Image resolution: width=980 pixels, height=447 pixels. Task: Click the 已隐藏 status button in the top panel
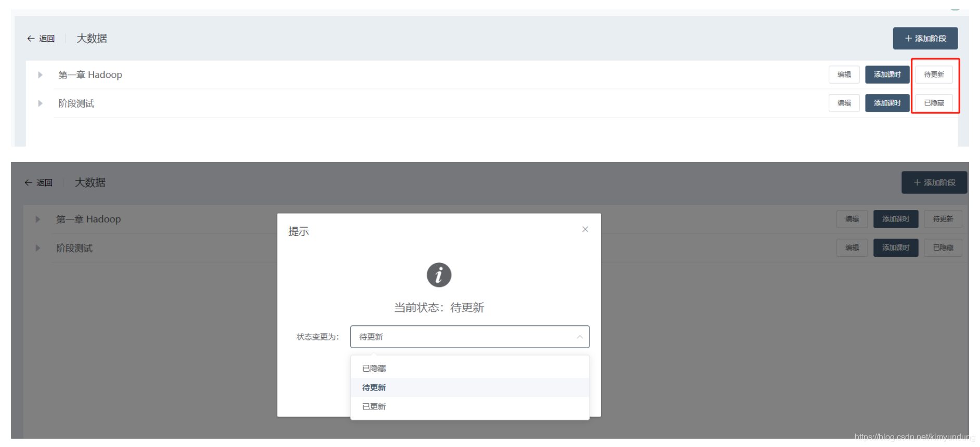click(934, 103)
